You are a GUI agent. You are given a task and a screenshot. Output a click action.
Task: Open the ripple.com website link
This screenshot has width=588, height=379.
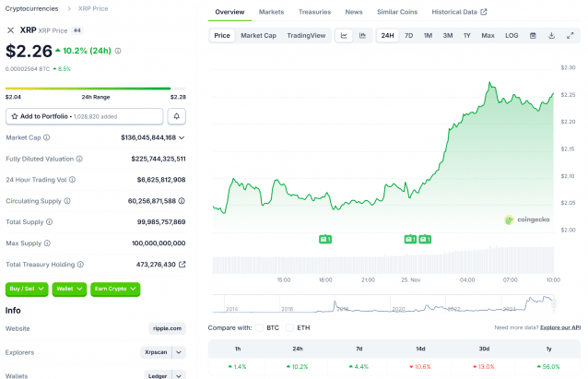pyautogui.click(x=167, y=327)
